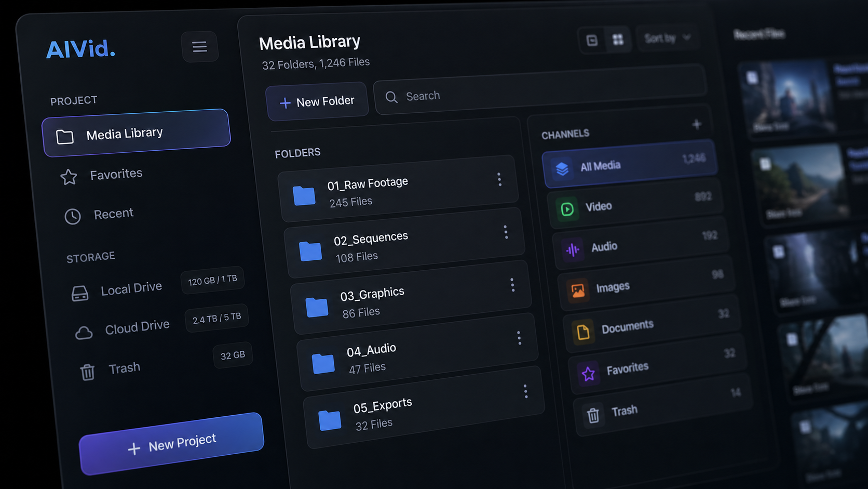Screen dimensions: 868x489
Task: Click the Images channel picture icon
Action: [x=578, y=290]
